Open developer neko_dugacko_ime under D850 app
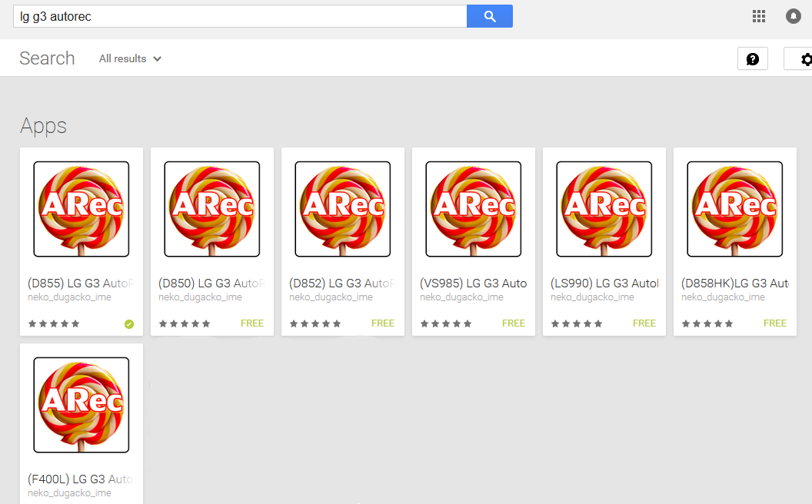The image size is (812, 504). pos(200,297)
